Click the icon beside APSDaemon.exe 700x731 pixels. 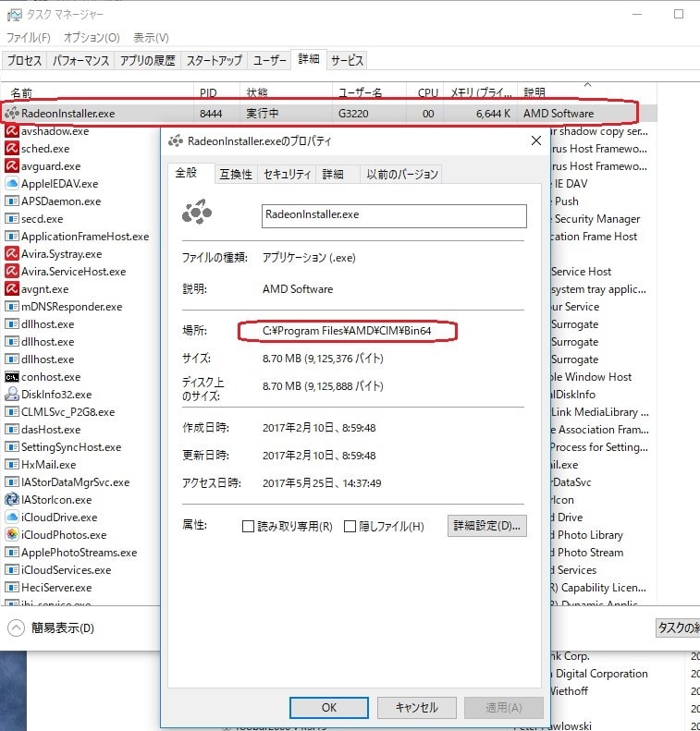pyautogui.click(x=12, y=201)
